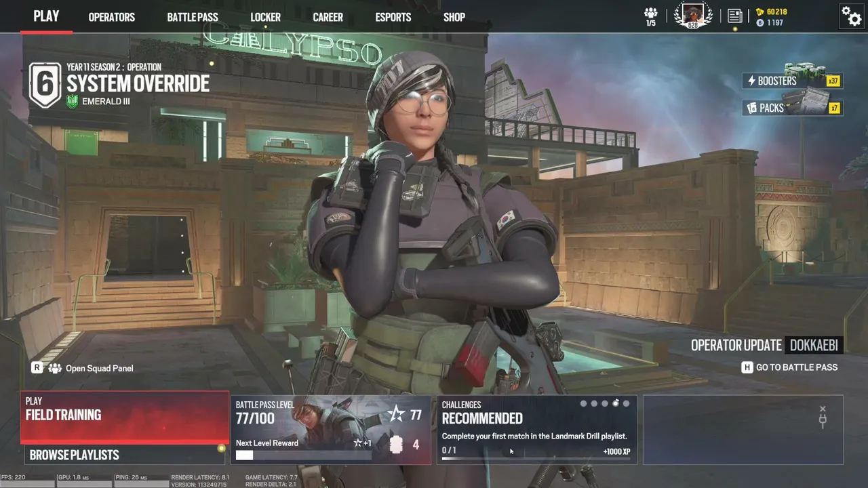Viewport: 868px width, 488px height.
Task: Switch to the Play tab
Action: pos(46,16)
